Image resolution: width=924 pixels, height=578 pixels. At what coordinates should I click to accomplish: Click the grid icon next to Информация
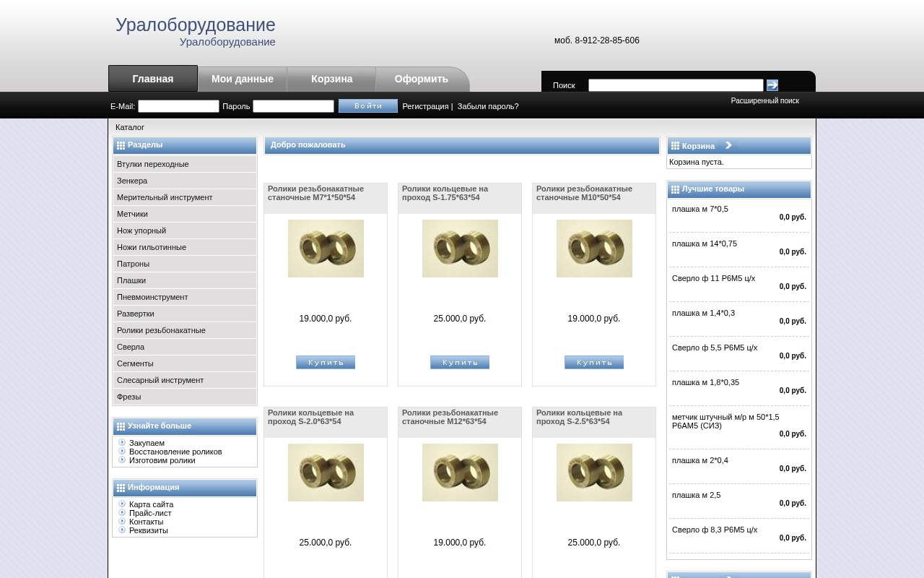coord(121,488)
